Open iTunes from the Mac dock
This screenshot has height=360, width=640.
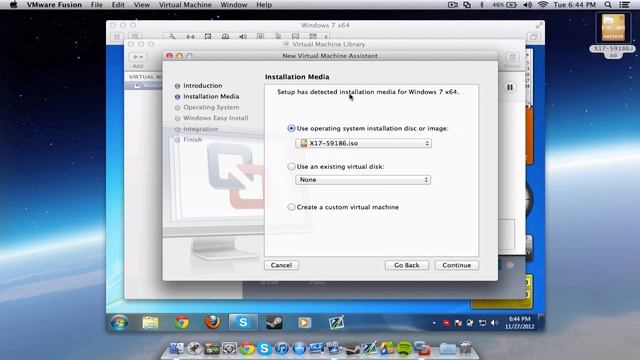[x=282, y=348]
